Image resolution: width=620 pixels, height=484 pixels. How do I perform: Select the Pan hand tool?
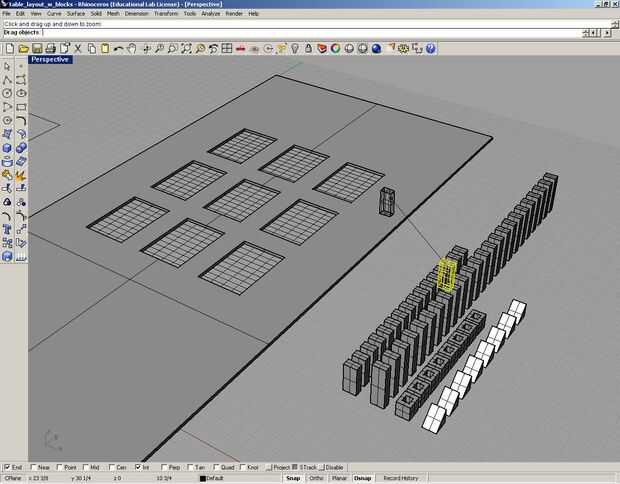[132, 49]
